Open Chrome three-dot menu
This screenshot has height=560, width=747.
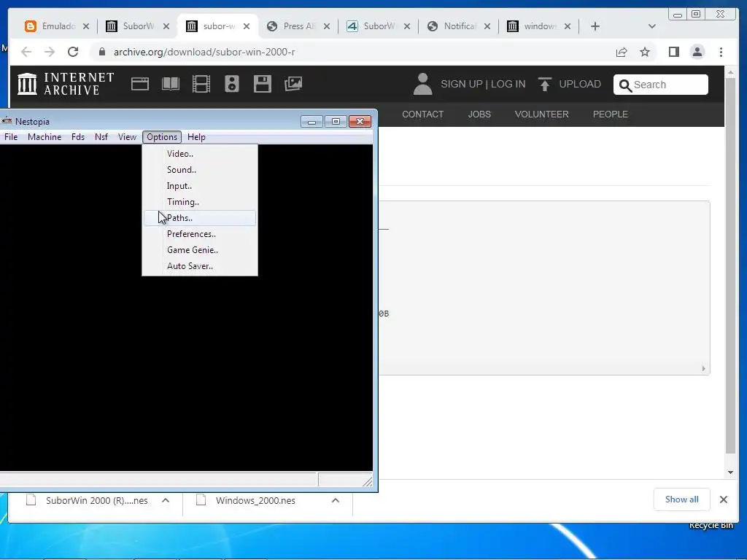[x=721, y=52]
